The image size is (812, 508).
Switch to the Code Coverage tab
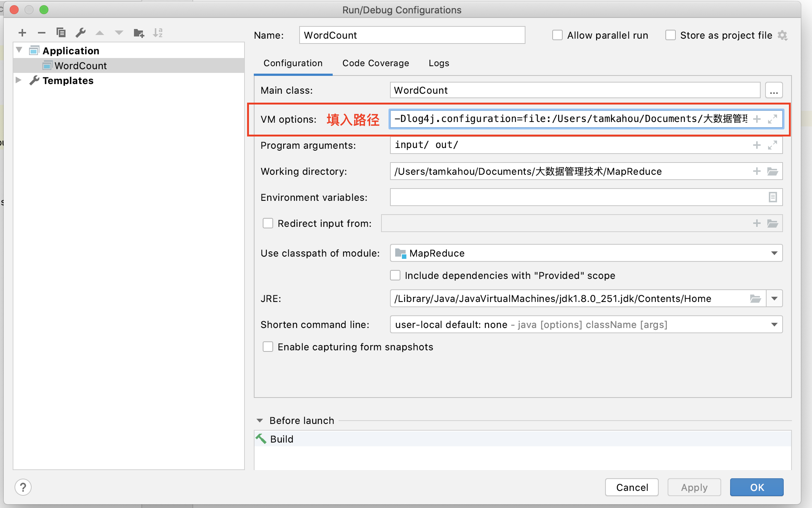375,63
